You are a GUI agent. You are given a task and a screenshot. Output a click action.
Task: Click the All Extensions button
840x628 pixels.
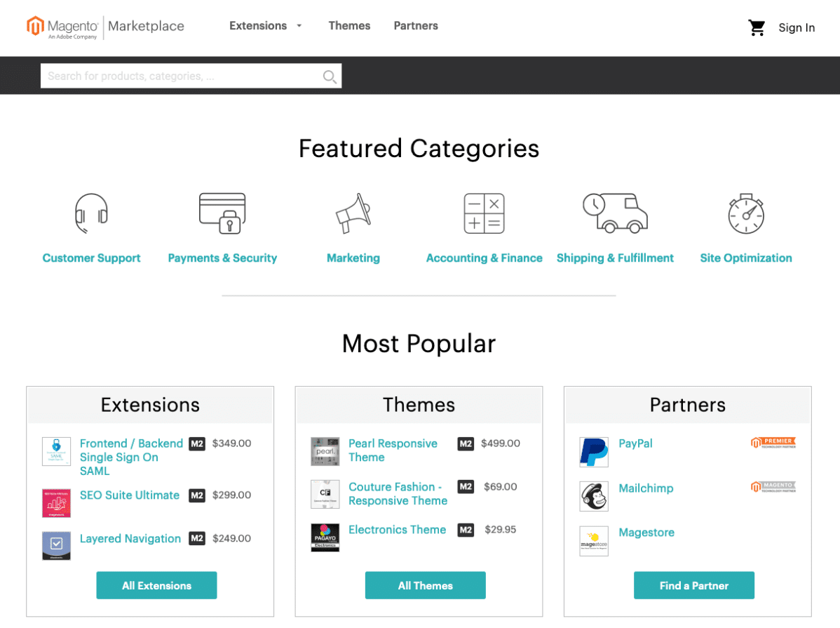[156, 585]
